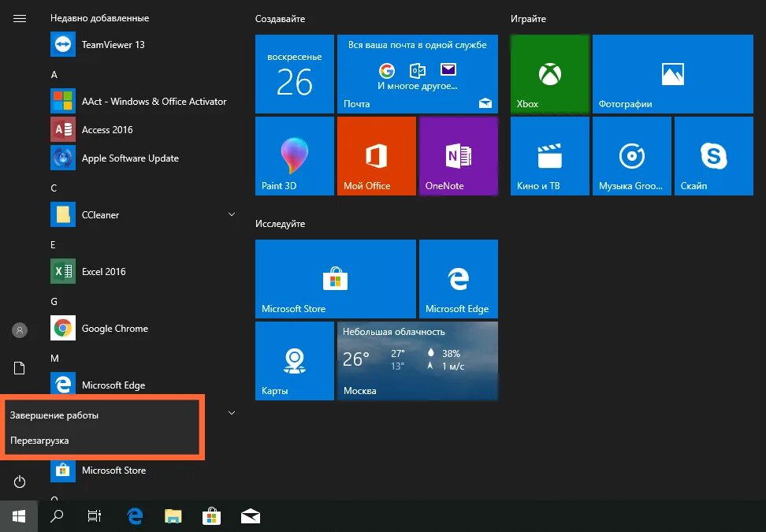Click the letter C section header
Image resolution: width=766 pixels, height=532 pixels.
click(54, 188)
